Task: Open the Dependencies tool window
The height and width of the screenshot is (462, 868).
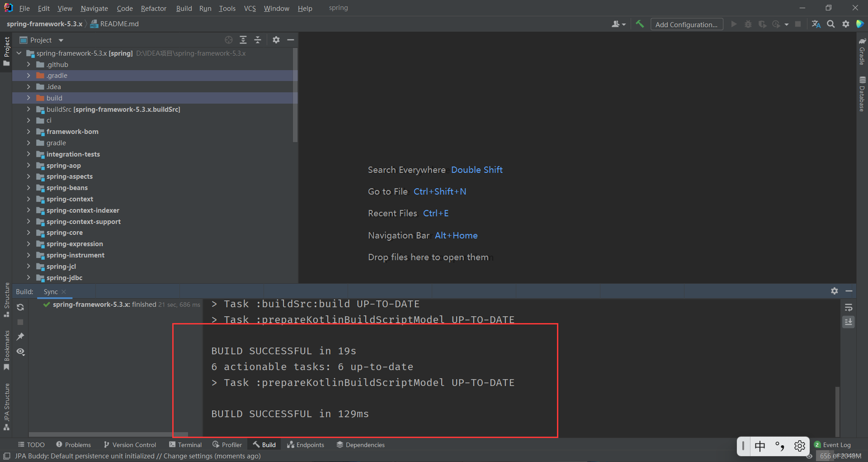Action: coord(360,445)
